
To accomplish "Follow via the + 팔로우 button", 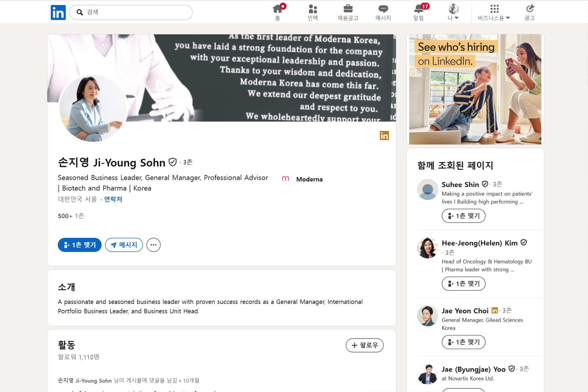I will [364, 345].
